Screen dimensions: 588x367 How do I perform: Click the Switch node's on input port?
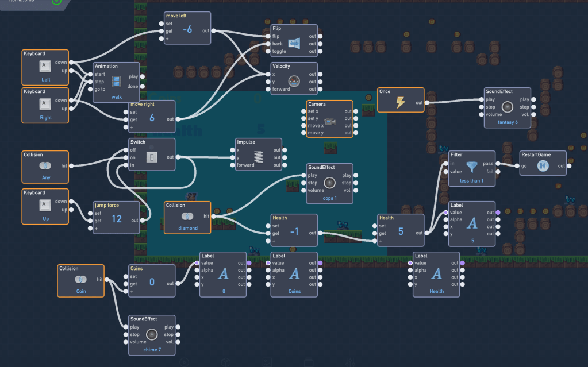click(126, 157)
